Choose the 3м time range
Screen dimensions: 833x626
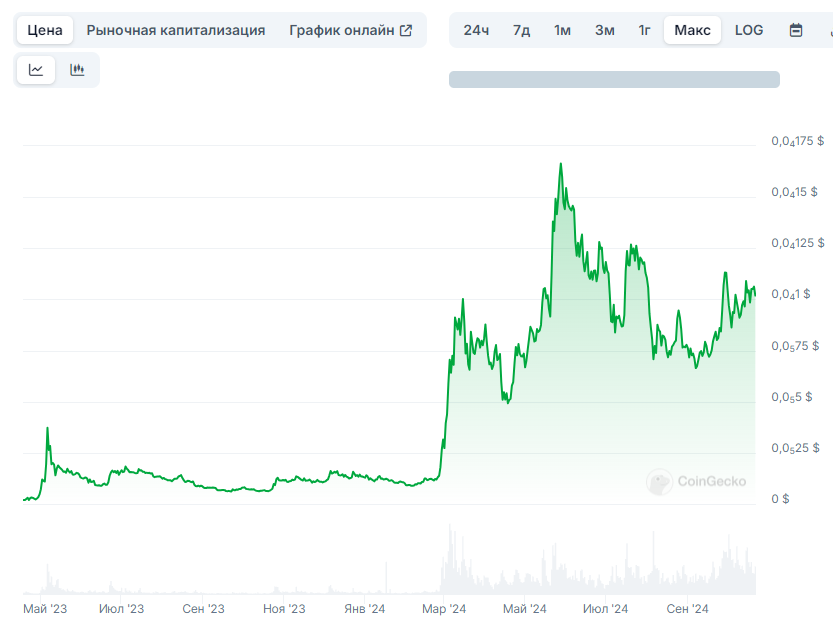tap(605, 30)
